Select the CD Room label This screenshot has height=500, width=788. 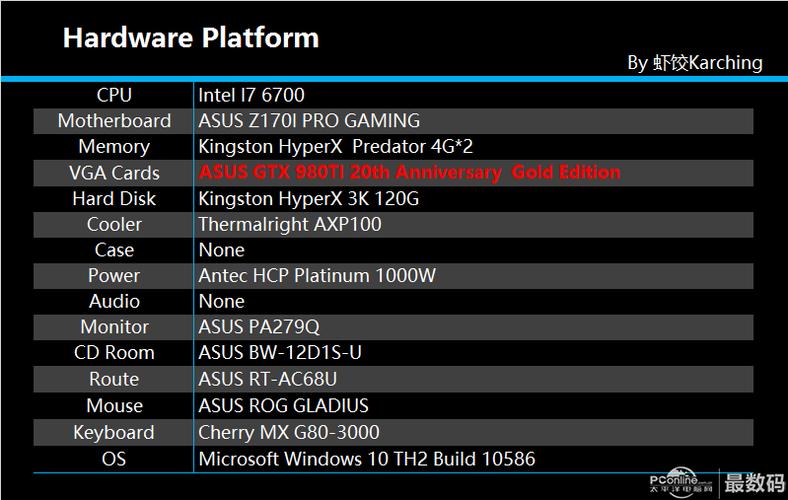pos(114,353)
